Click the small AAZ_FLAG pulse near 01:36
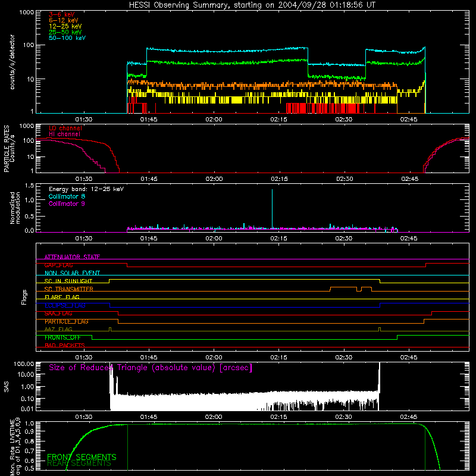476x476 pixels. tap(110, 330)
